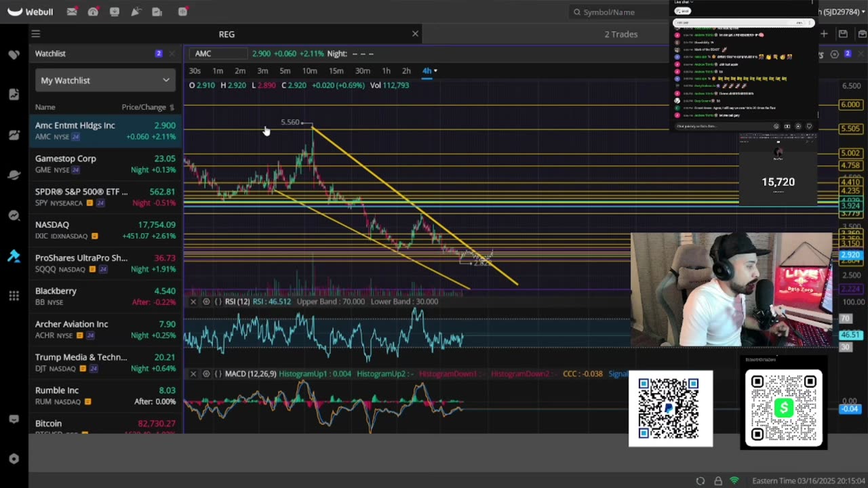Screen dimensions: 868x488
Task: Select SPDR S&P 500 ETF row
Action: tap(105, 197)
